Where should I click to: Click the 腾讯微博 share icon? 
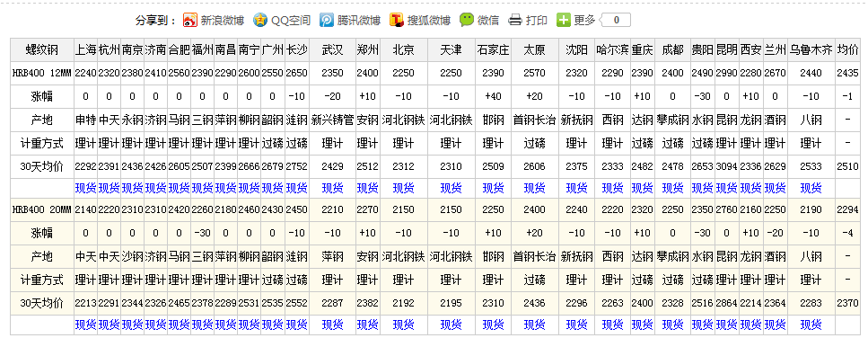327,21
